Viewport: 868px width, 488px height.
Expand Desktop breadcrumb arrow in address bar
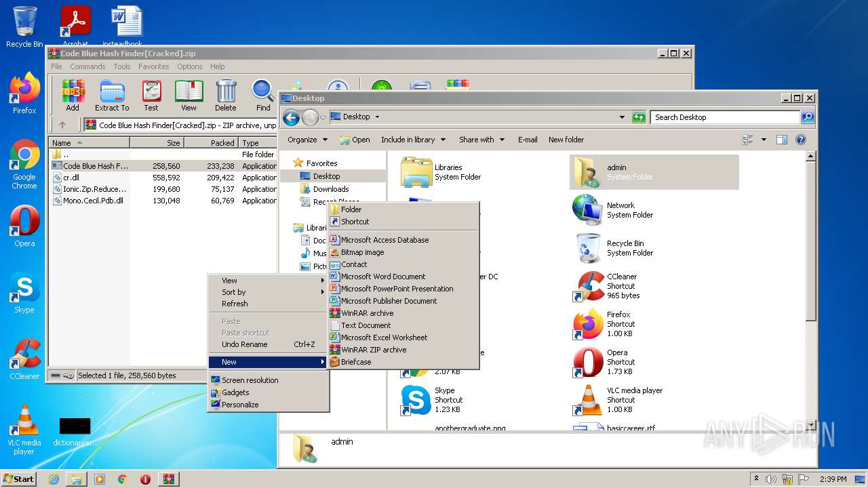(377, 117)
